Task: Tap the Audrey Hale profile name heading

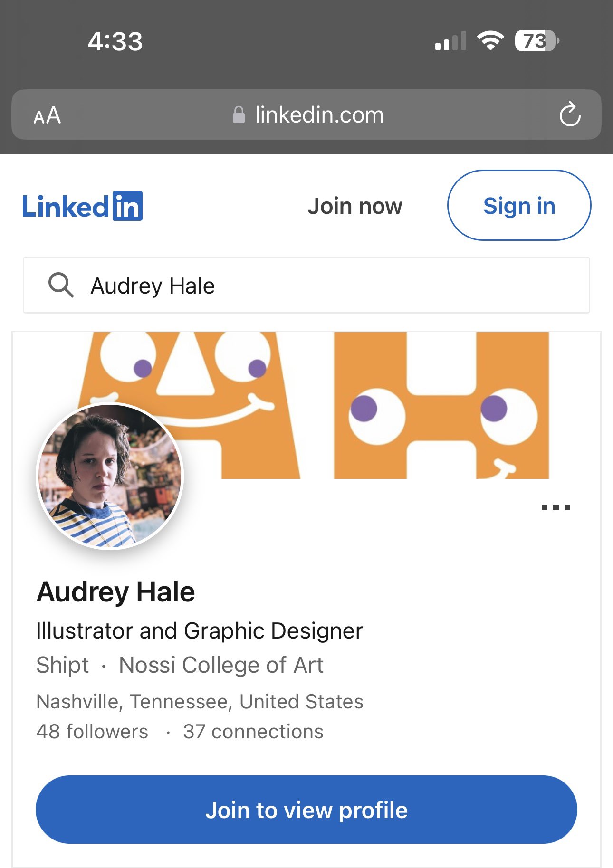Action: [115, 591]
